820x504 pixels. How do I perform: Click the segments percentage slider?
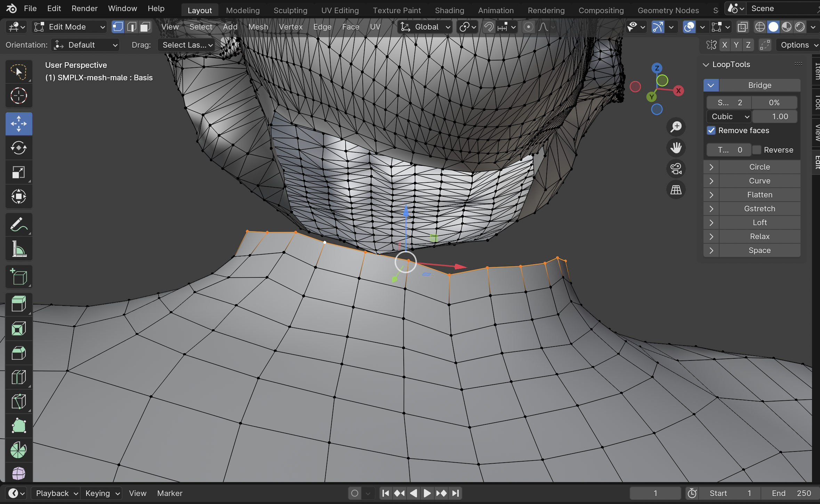tap(773, 102)
